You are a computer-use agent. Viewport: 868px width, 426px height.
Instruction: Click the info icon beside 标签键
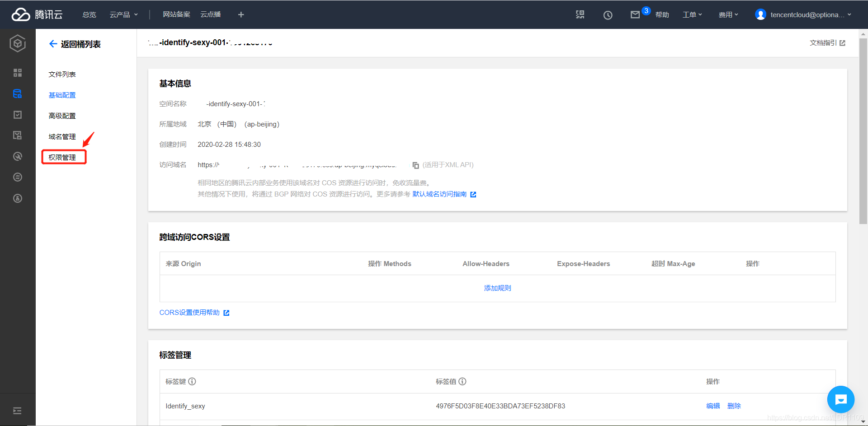coord(192,381)
